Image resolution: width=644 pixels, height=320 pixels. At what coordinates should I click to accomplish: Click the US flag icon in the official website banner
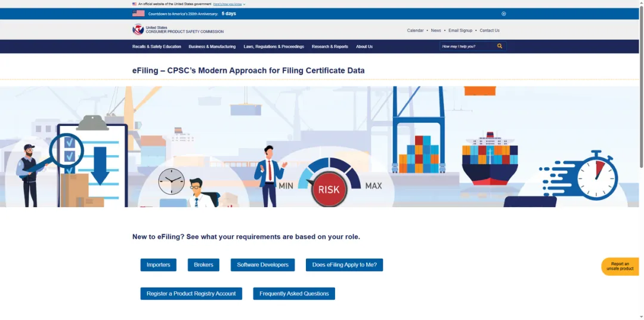pos(134,4)
